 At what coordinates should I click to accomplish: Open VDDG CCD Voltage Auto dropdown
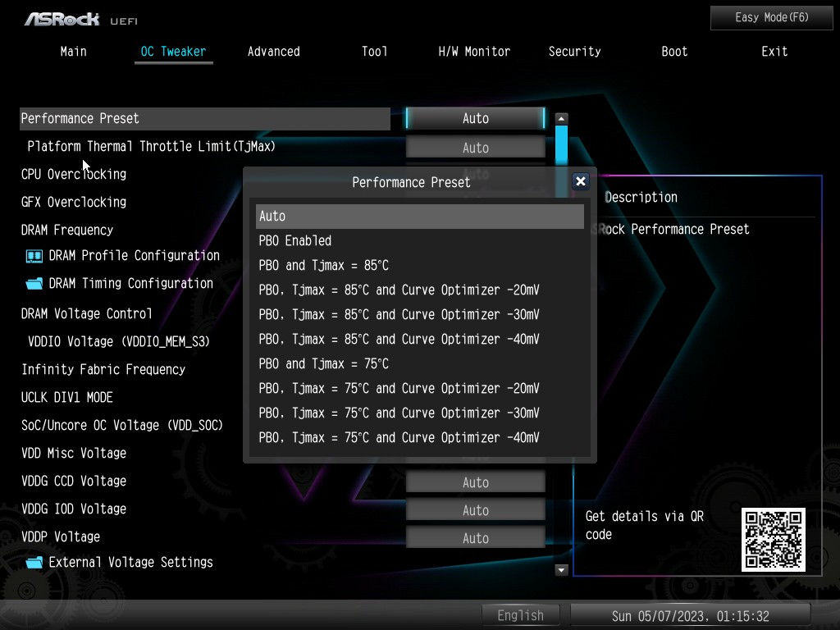tap(475, 482)
